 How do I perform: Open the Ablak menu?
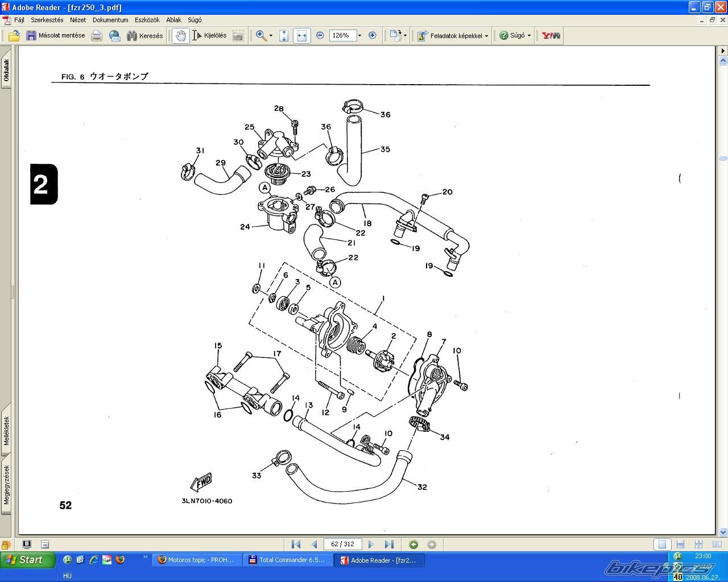(173, 19)
